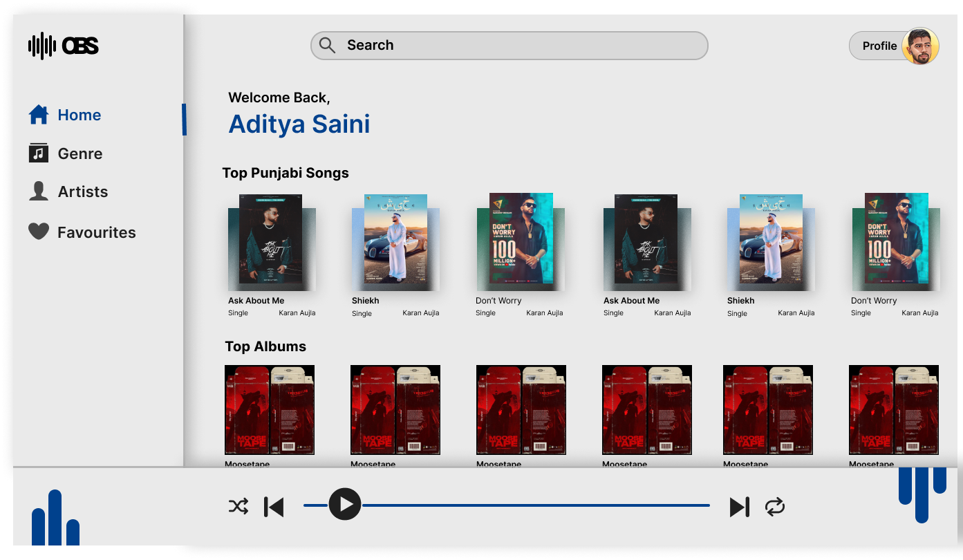Click the blue playback progress bar

[507, 505]
